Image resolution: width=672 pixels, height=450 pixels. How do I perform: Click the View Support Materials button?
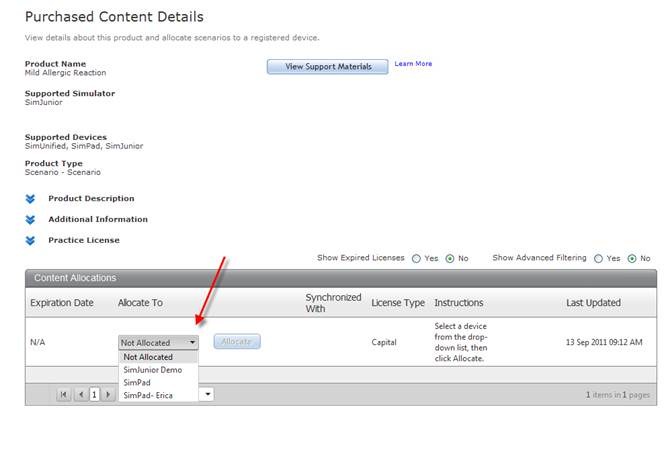[327, 67]
